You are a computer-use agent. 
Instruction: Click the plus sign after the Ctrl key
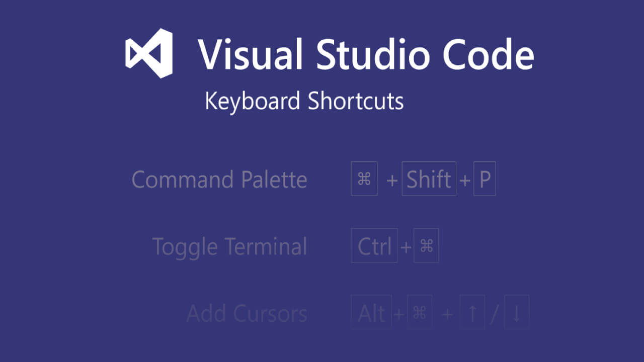(406, 247)
